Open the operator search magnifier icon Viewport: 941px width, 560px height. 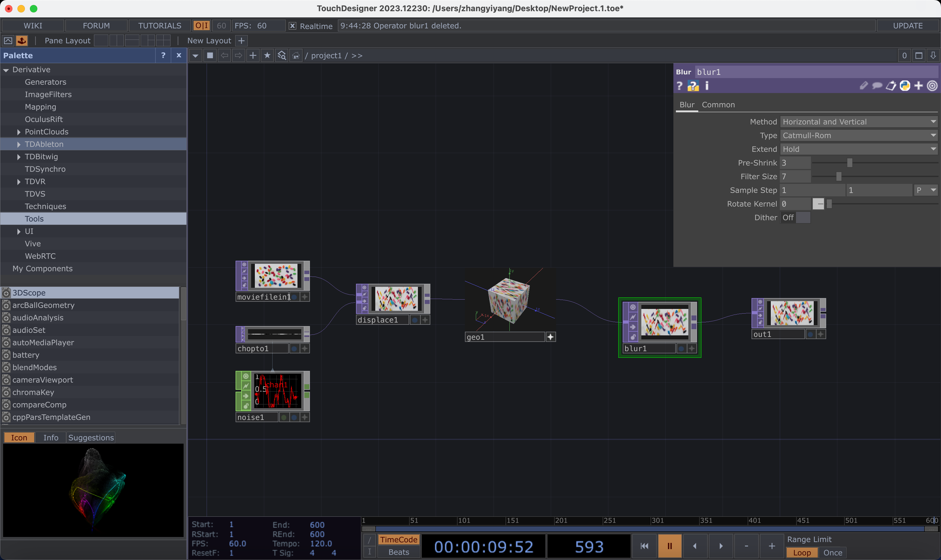[x=282, y=55]
